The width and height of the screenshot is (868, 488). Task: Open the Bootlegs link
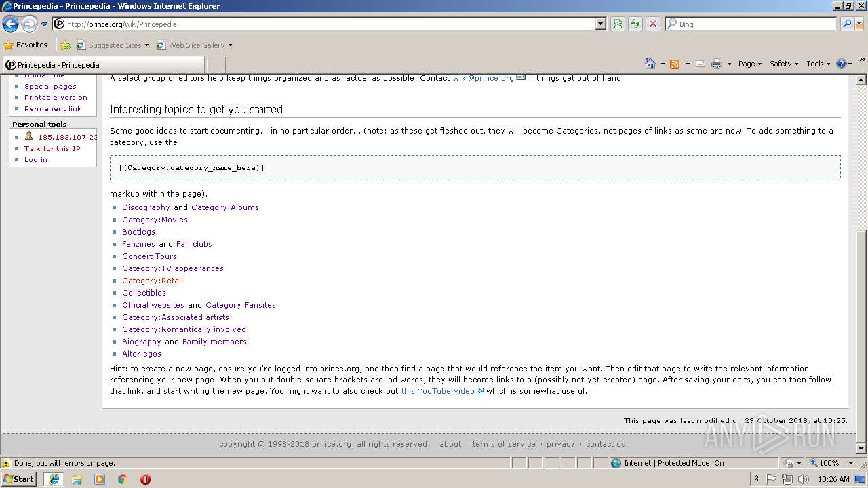[138, 232]
